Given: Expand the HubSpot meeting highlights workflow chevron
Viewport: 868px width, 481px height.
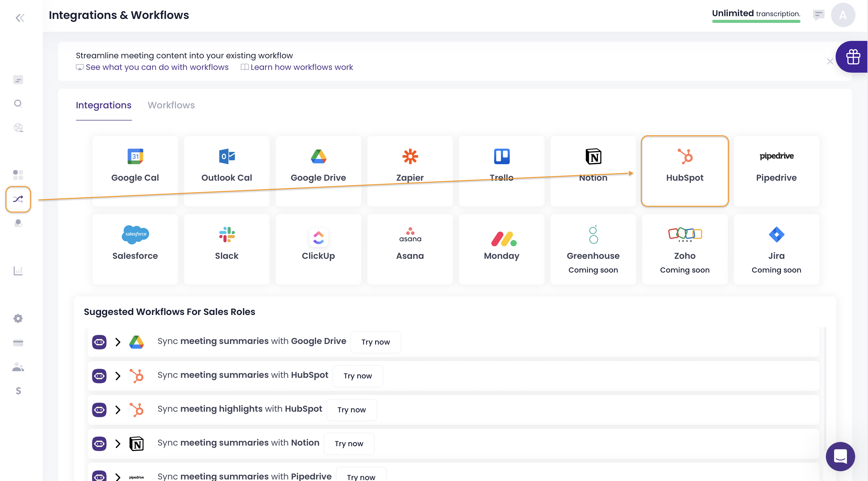Looking at the screenshot, I should click(x=118, y=410).
